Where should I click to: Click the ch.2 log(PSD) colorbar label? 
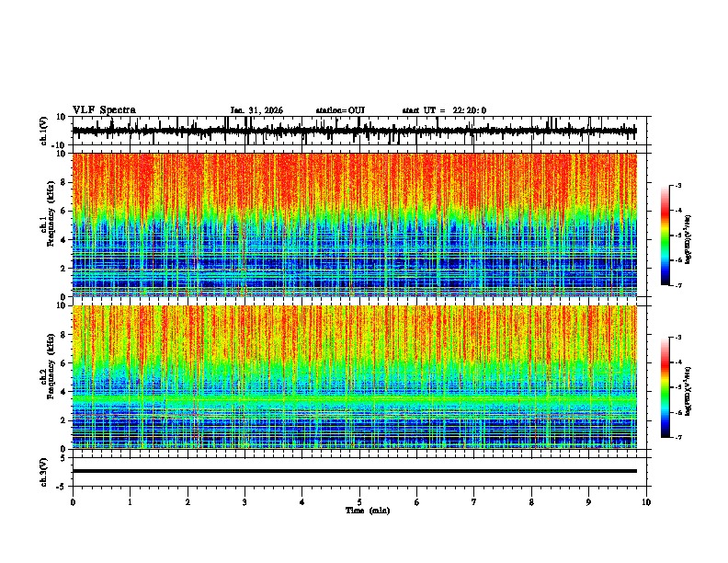[688, 391]
